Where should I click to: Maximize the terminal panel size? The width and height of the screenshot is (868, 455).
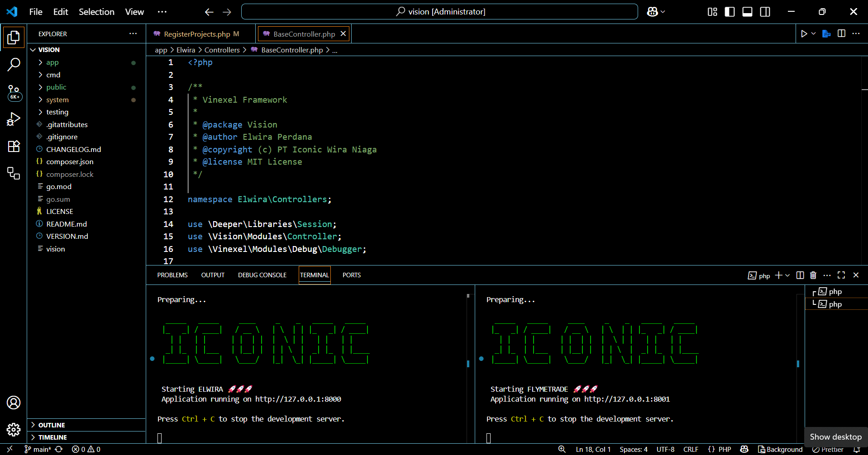[841, 275]
